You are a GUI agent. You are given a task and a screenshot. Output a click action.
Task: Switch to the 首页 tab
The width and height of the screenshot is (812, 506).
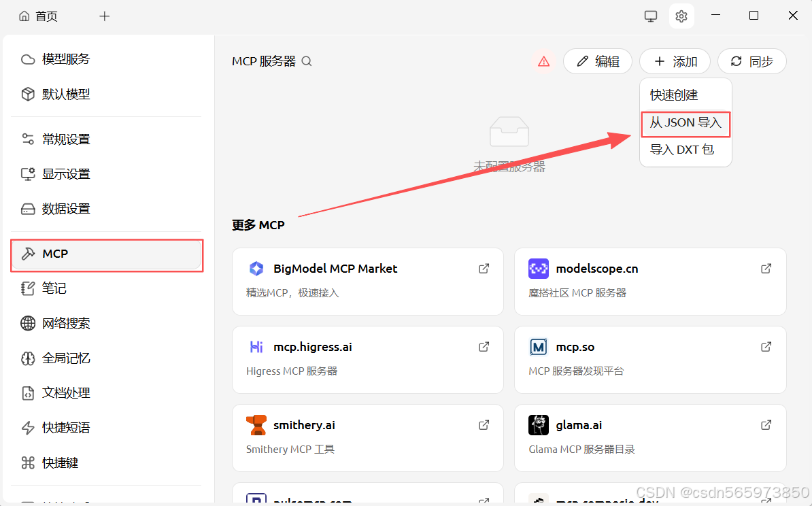(38, 16)
